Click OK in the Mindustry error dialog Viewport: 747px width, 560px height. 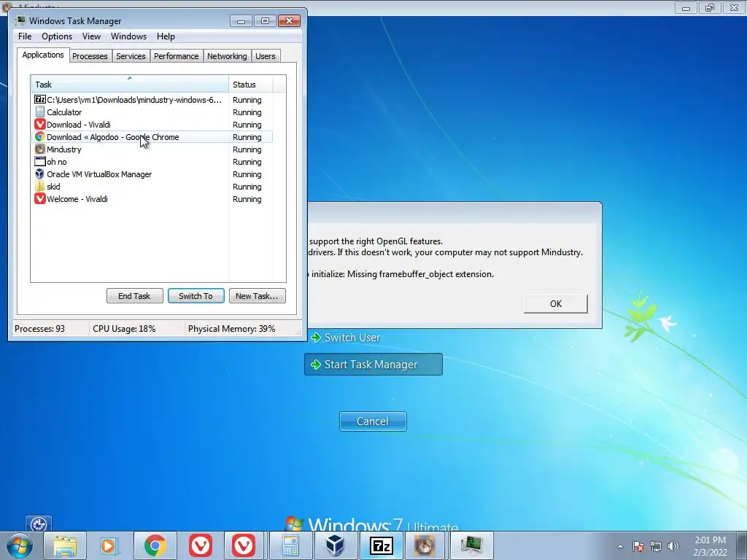point(555,304)
